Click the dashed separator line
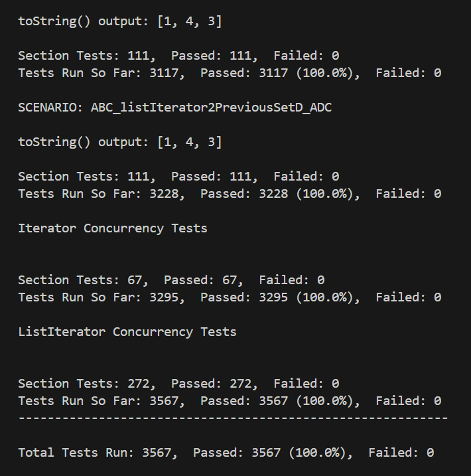The height and width of the screenshot is (476, 471). (233, 418)
